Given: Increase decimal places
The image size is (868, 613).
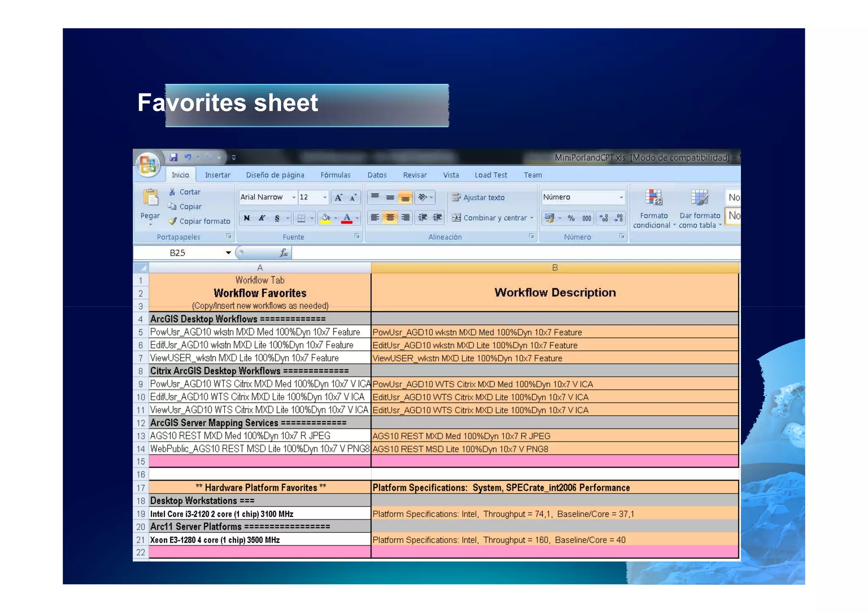Looking at the screenshot, I should pos(604,218).
